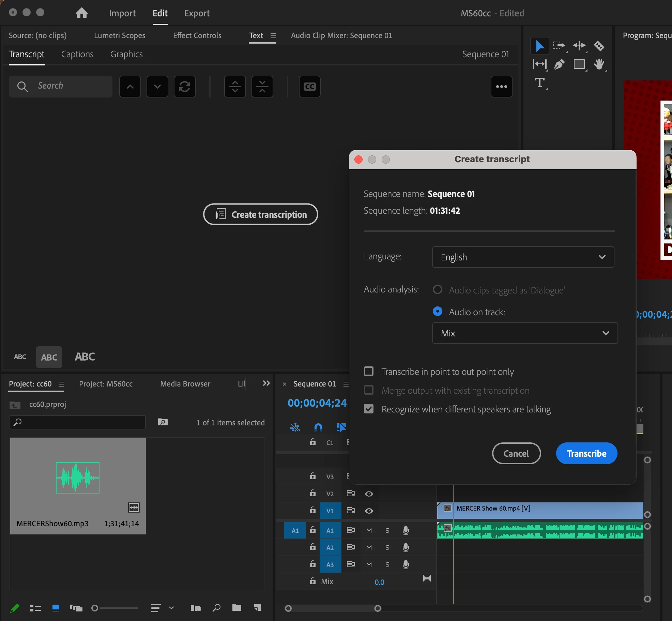Click the re-transcribe refresh icon
This screenshot has width=672, height=621.
coord(184,87)
